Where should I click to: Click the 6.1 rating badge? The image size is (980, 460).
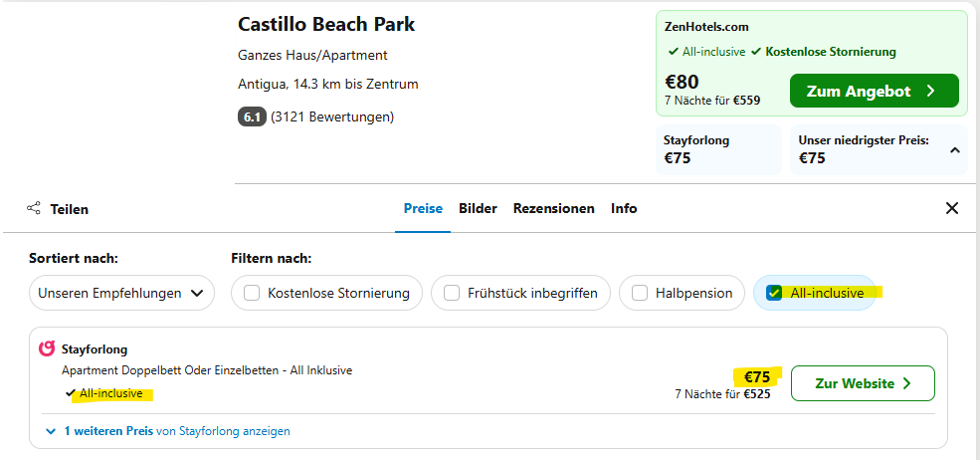tap(252, 117)
